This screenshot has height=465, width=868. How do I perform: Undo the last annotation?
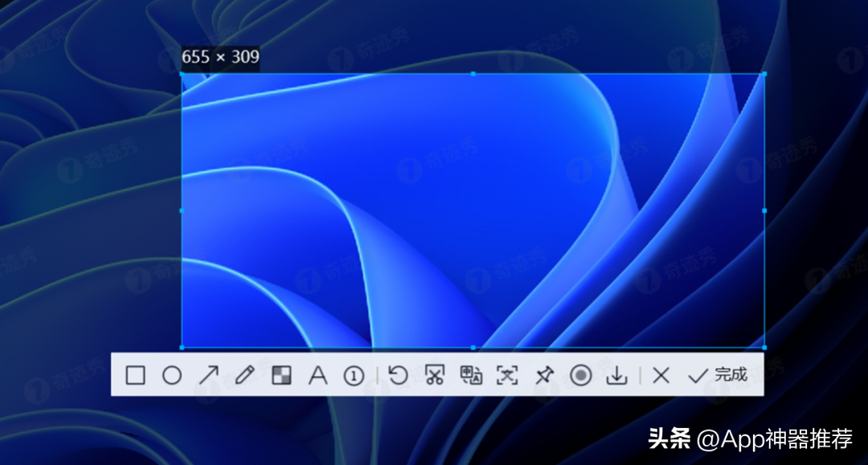[399, 375]
